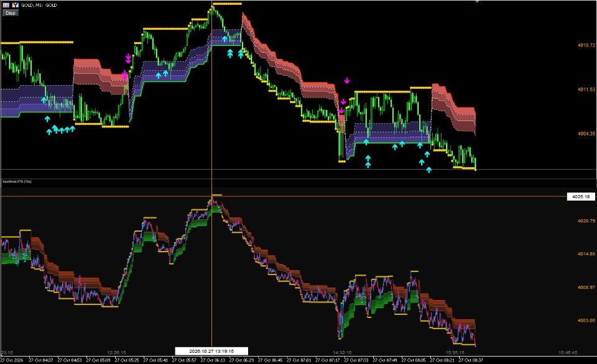Image resolution: width=597 pixels, height=364 pixels.
Task: Click the Disp button
Action: pos(11,13)
